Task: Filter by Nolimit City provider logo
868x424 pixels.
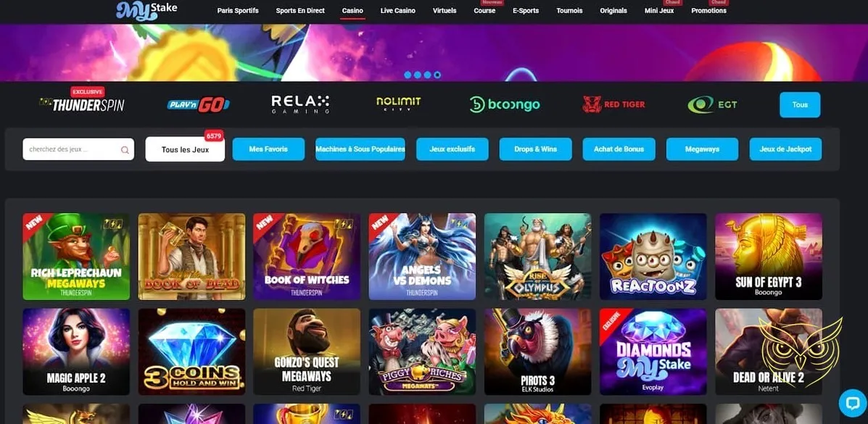Action: coord(399,104)
